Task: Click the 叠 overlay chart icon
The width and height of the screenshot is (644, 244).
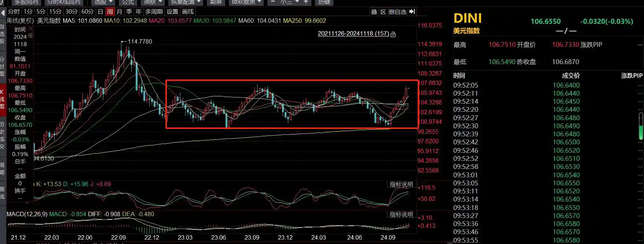Action: [374, 12]
